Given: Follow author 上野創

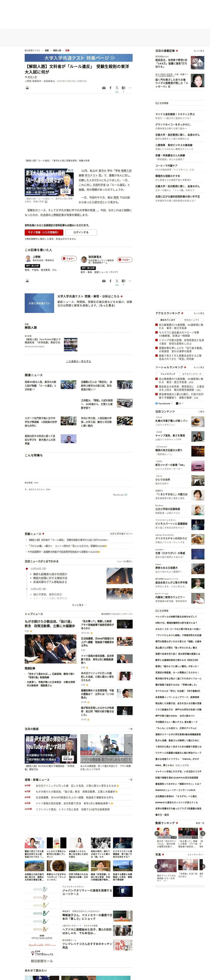Looking at the screenshot, I should coord(69,259).
